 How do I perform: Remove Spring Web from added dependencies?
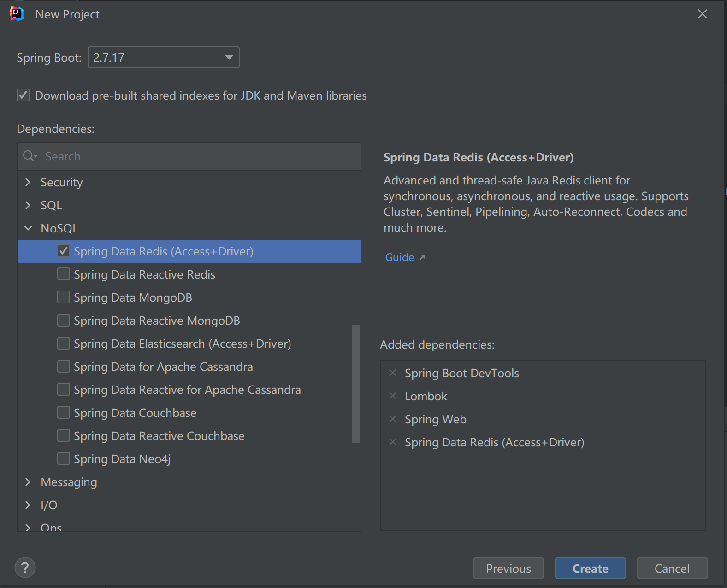393,419
